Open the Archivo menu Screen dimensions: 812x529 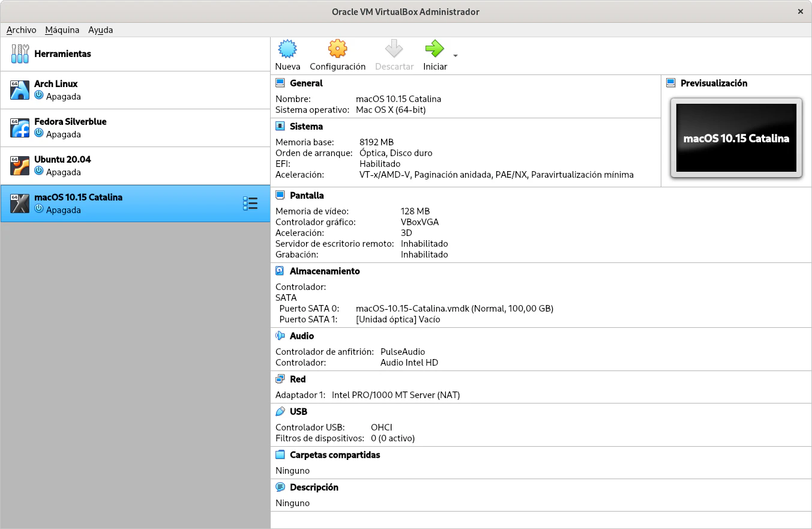point(22,30)
